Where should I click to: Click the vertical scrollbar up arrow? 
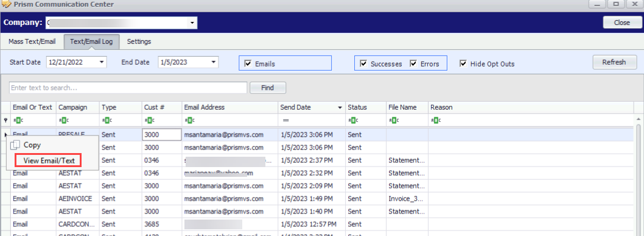tap(639, 120)
